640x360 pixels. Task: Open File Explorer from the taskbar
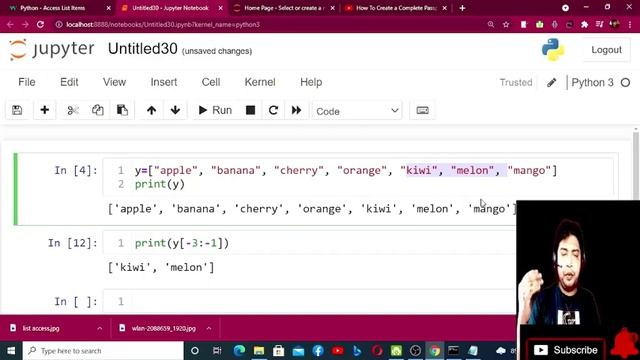tap(259, 351)
